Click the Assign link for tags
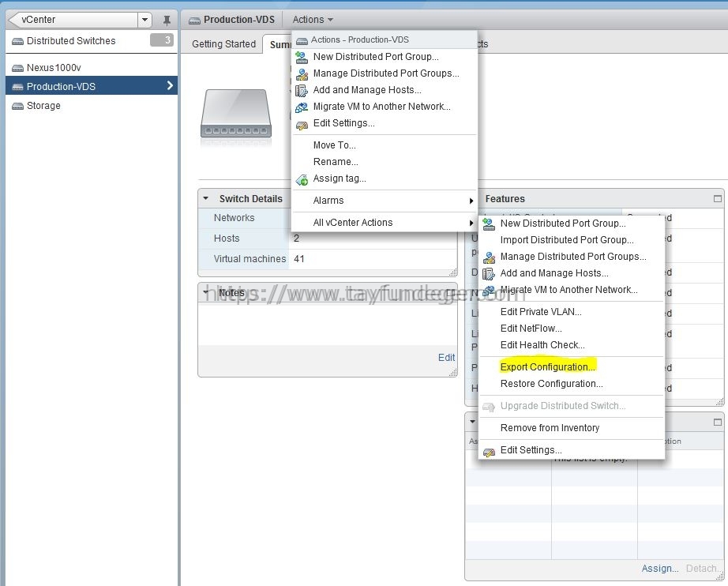 point(660,569)
